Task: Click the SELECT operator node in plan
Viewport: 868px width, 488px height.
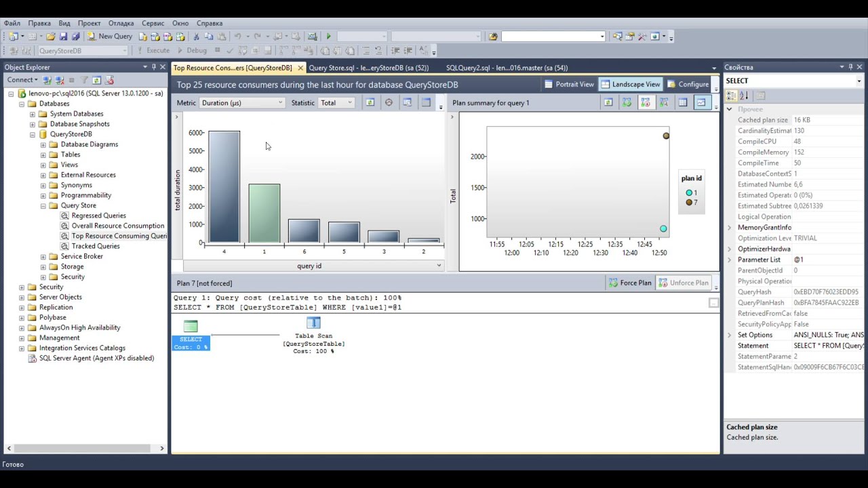Action: coord(191,335)
